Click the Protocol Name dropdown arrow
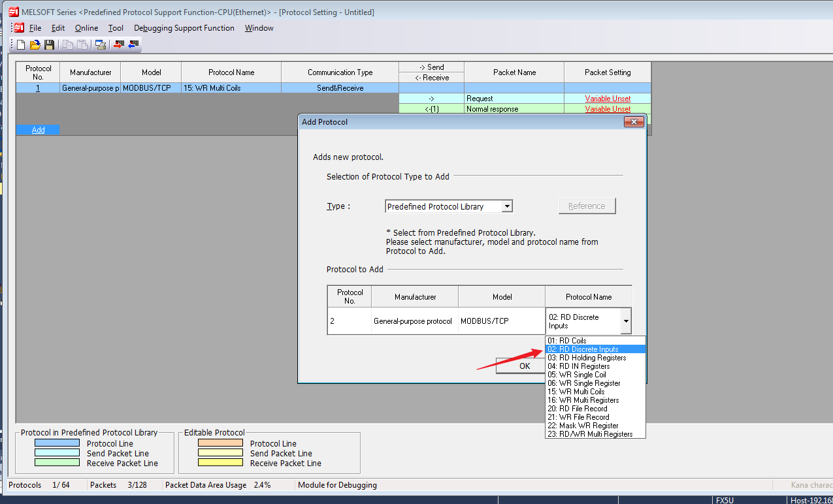The width and height of the screenshot is (833, 504). (626, 321)
